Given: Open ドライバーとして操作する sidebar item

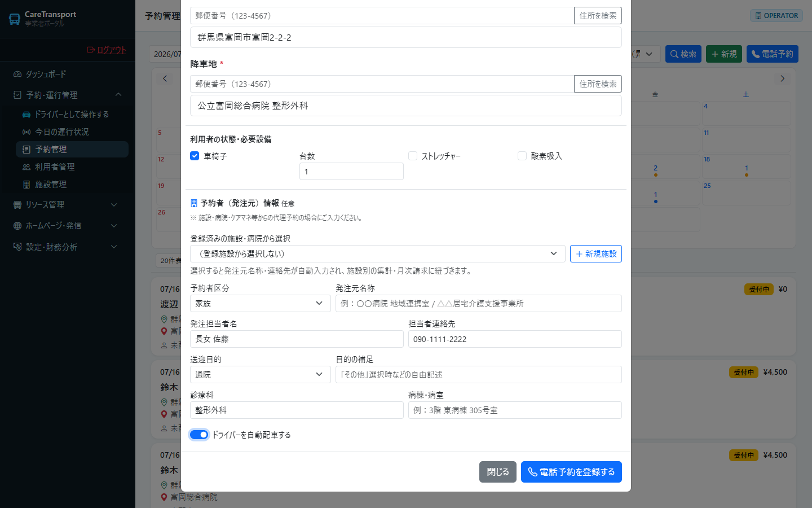Looking at the screenshot, I should (x=72, y=114).
